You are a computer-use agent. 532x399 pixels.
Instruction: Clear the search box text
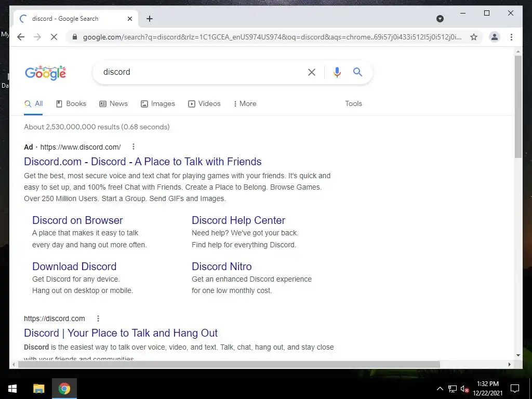point(312,72)
